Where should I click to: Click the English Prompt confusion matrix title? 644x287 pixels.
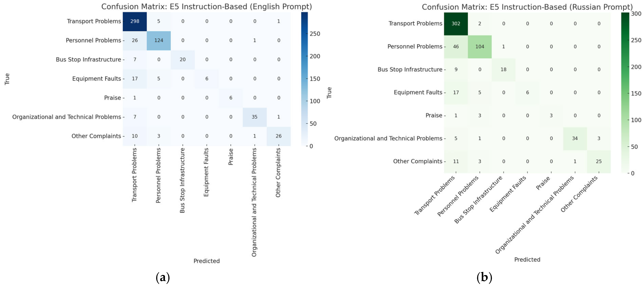[x=206, y=6]
